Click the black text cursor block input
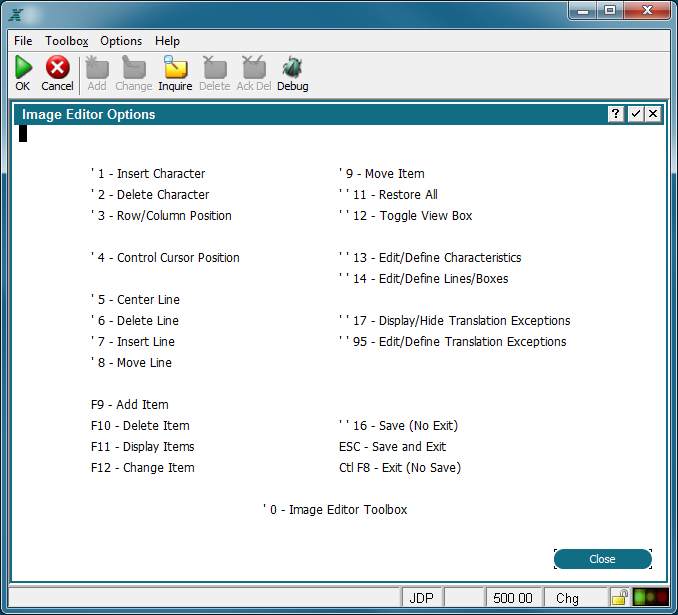Image resolution: width=678 pixels, height=615 pixels. [23, 134]
